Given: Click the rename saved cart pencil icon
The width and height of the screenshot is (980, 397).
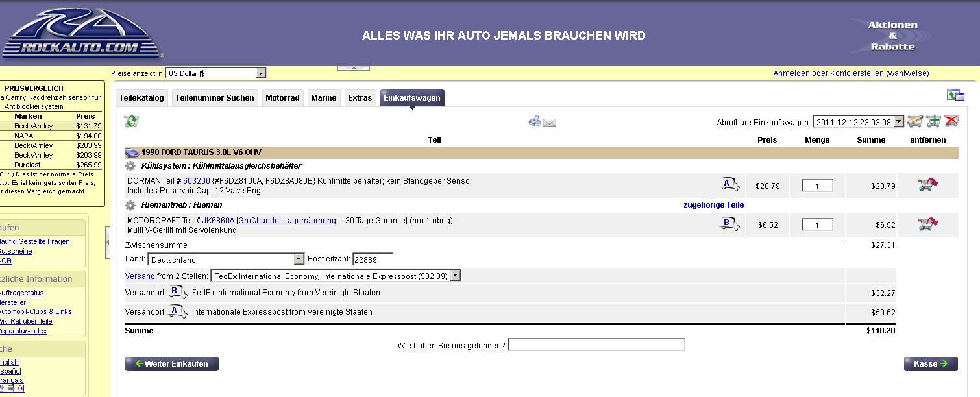Looking at the screenshot, I should (x=915, y=121).
